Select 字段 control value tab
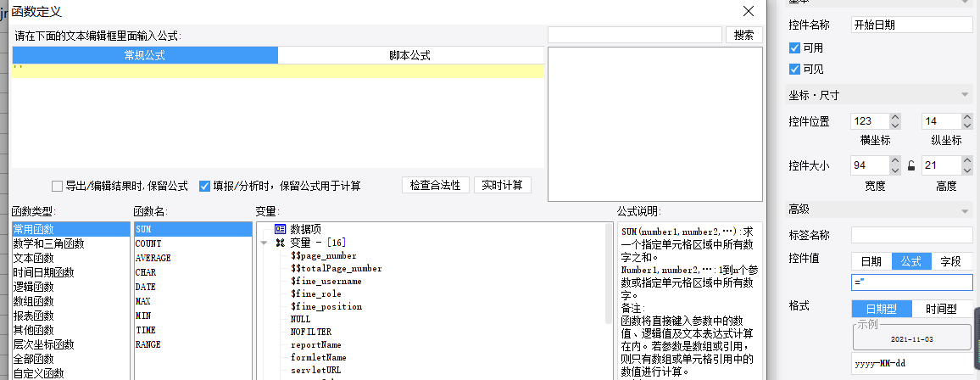The width and height of the screenshot is (980, 380). [x=951, y=261]
